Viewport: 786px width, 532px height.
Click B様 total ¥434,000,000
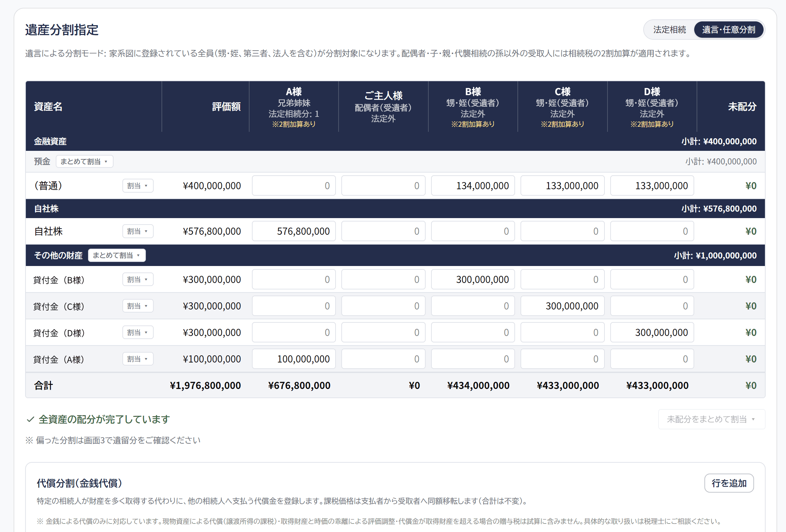click(478, 386)
